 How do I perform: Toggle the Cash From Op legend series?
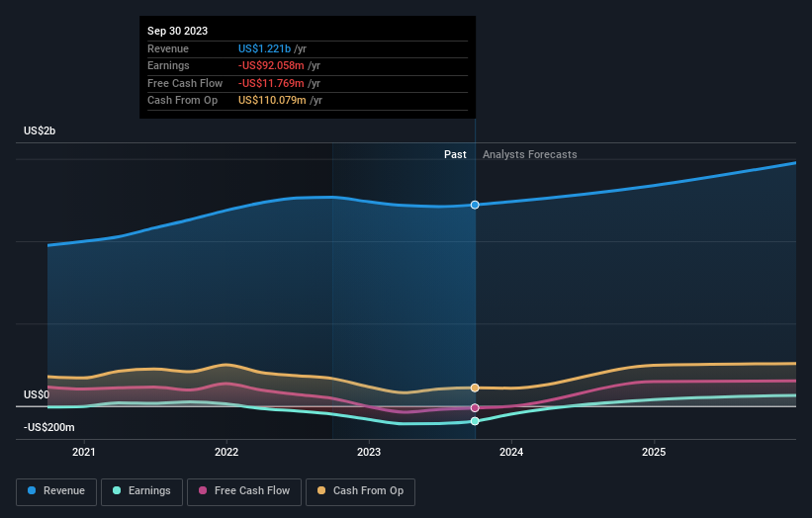coord(360,491)
